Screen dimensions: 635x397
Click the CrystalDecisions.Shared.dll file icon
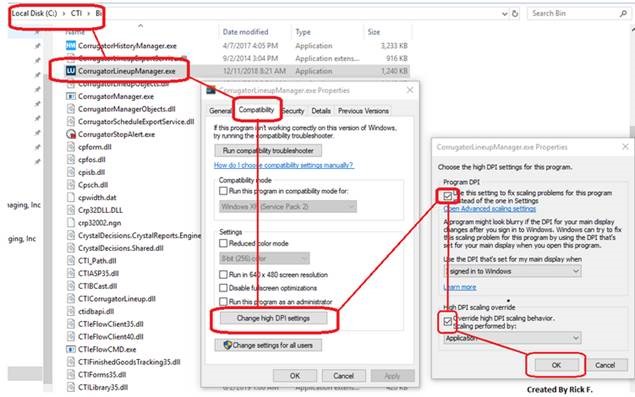tap(71, 248)
